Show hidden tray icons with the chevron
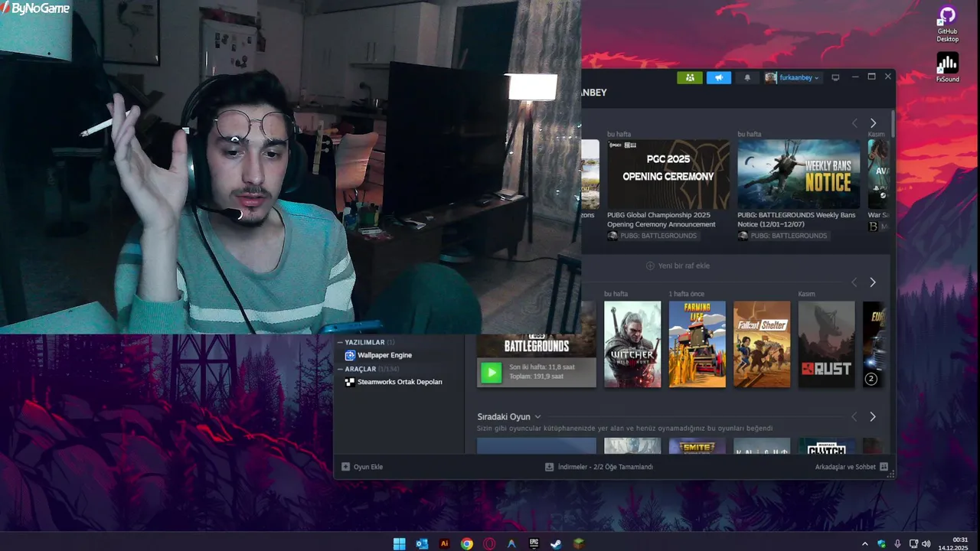The width and height of the screenshot is (980, 551). pyautogui.click(x=865, y=544)
